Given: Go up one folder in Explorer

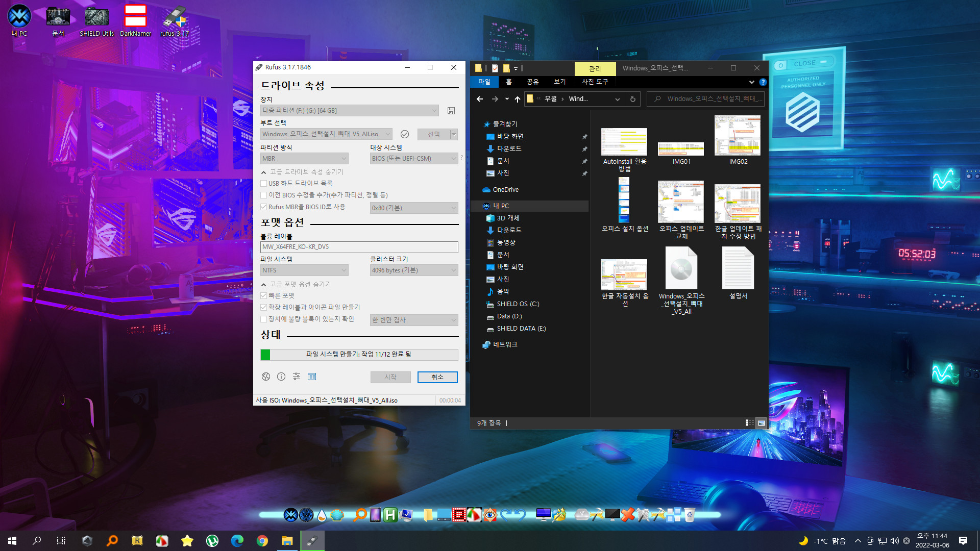Looking at the screenshot, I should (518, 99).
